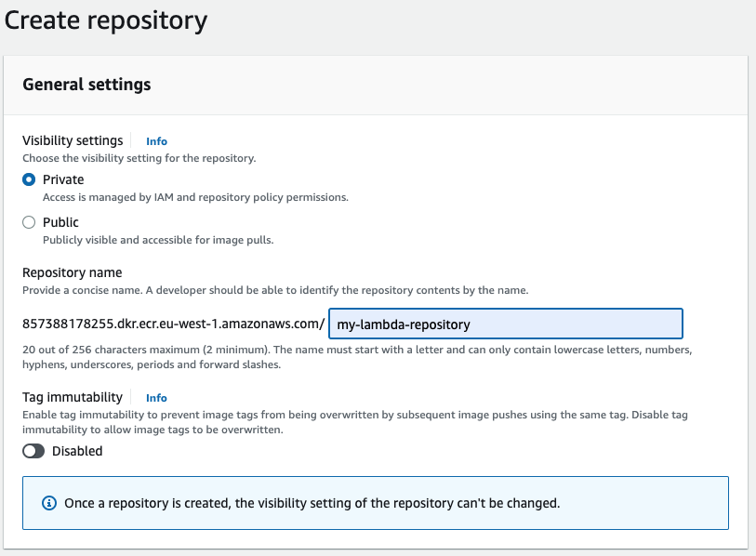The height and width of the screenshot is (556, 756).
Task: Click the Disabled toggle next to Tag immutability
Action: (x=33, y=451)
